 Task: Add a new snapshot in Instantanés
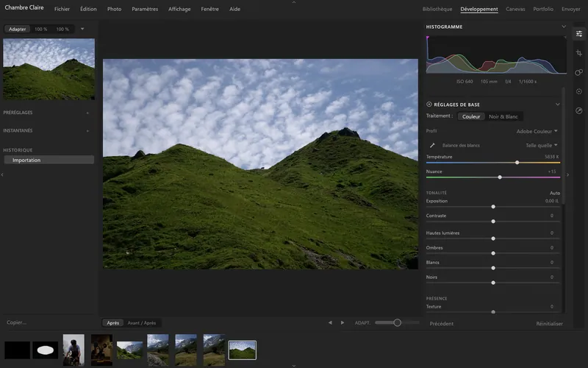(87, 131)
